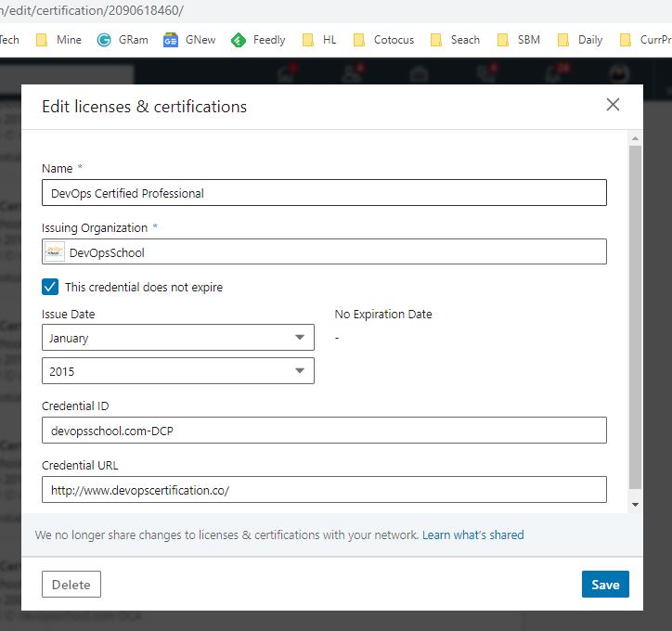
Task: Click the DevOpsSchool organization logo
Action: (55, 251)
